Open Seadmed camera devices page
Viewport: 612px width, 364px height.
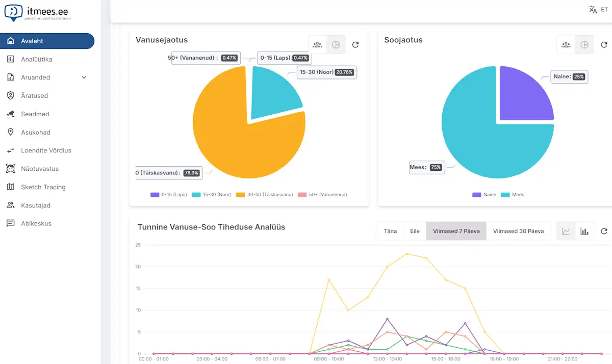pos(35,114)
